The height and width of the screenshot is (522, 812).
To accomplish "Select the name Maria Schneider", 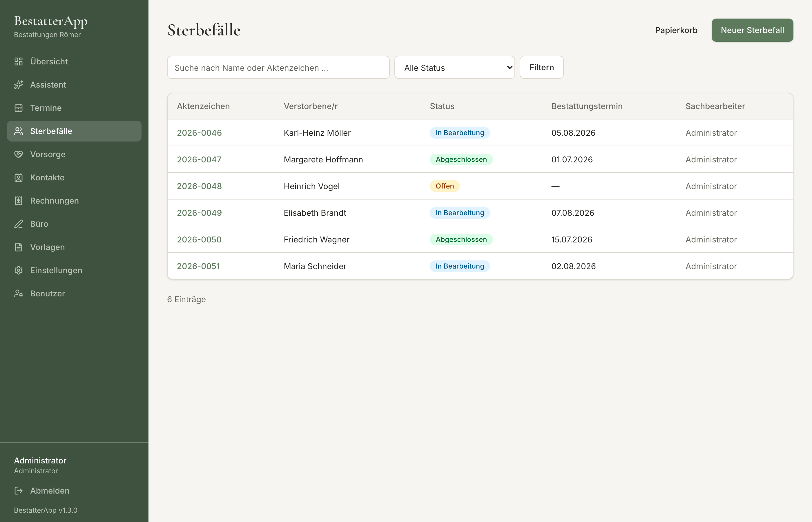I will pos(315,266).
